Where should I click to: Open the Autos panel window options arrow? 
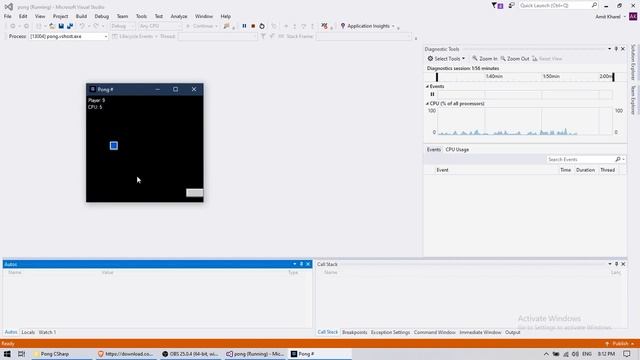pyautogui.click(x=295, y=264)
